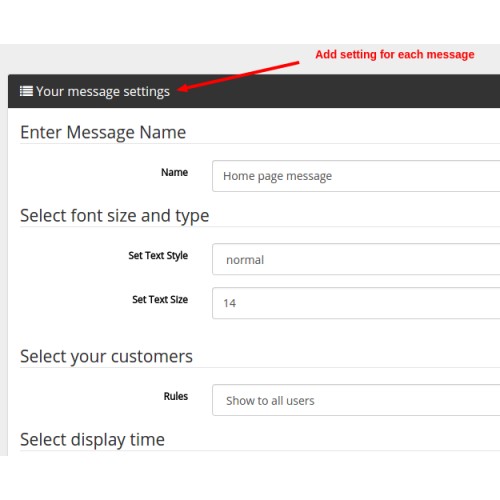Click the red arrowhead pointing at the header
Viewport: 500px width, 500px height.
(184, 88)
